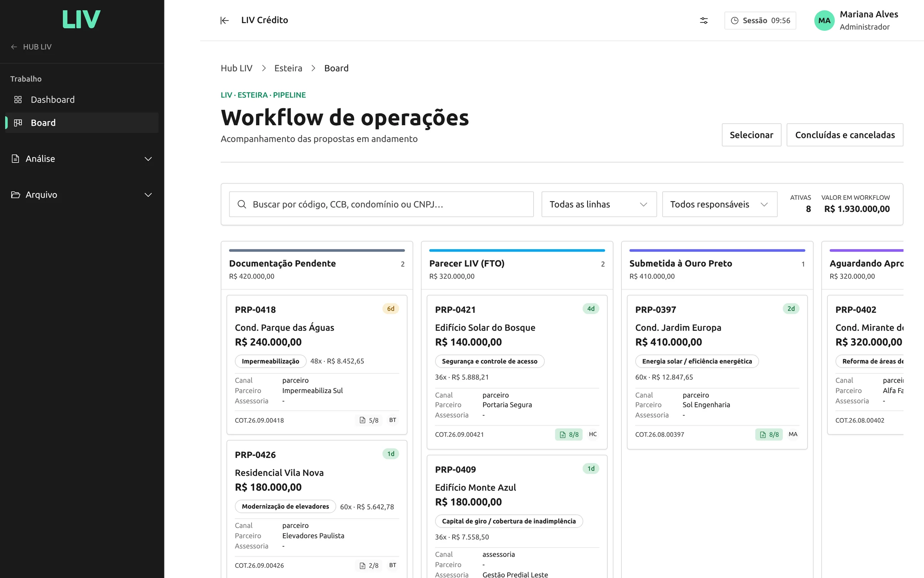Click the search magnifier icon
The width and height of the screenshot is (924, 578).
click(x=242, y=204)
